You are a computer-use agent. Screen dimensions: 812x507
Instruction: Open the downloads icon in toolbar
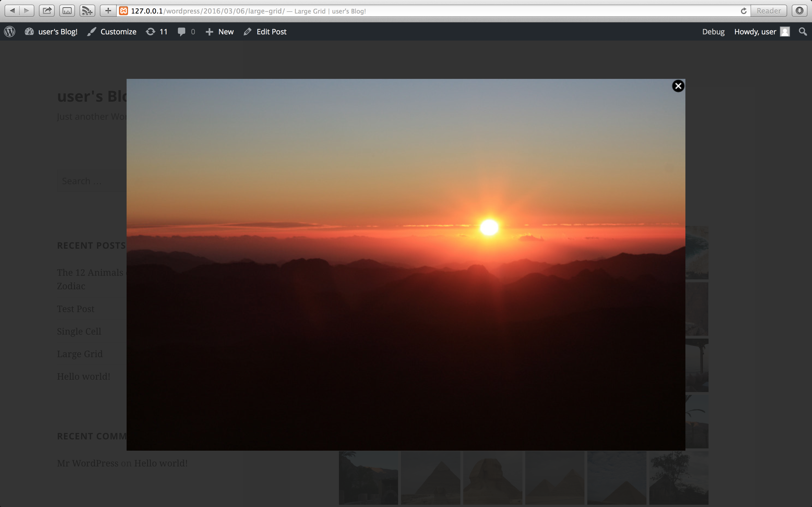pyautogui.click(x=800, y=11)
